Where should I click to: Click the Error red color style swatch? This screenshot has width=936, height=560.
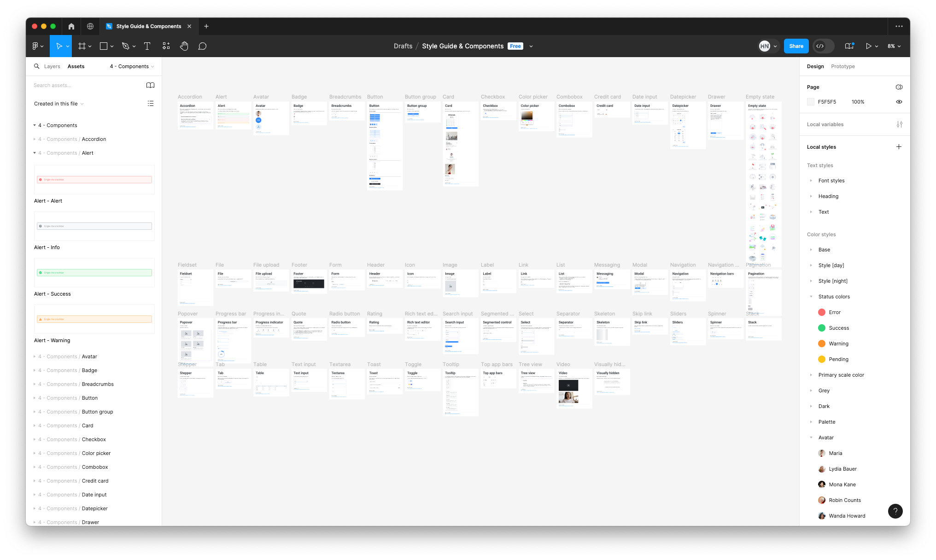(822, 312)
